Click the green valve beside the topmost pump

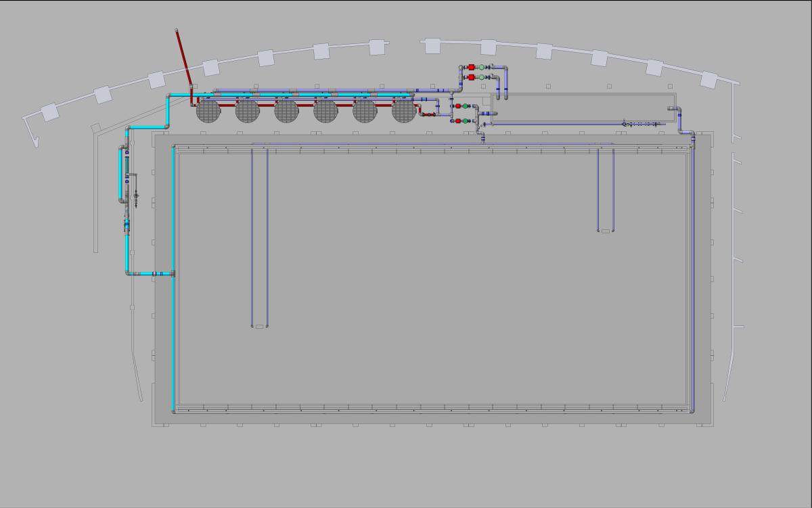[481, 68]
